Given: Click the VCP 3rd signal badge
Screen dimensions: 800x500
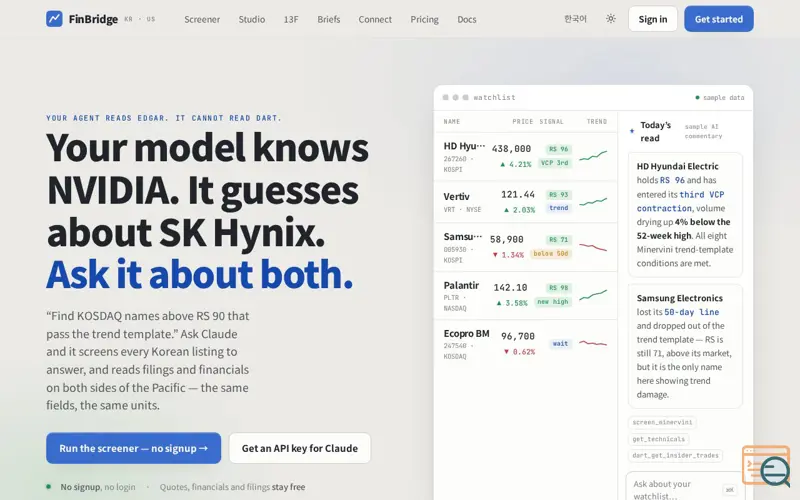Looking at the screenshot, I should pyautogui.click(x=555, y=163).
